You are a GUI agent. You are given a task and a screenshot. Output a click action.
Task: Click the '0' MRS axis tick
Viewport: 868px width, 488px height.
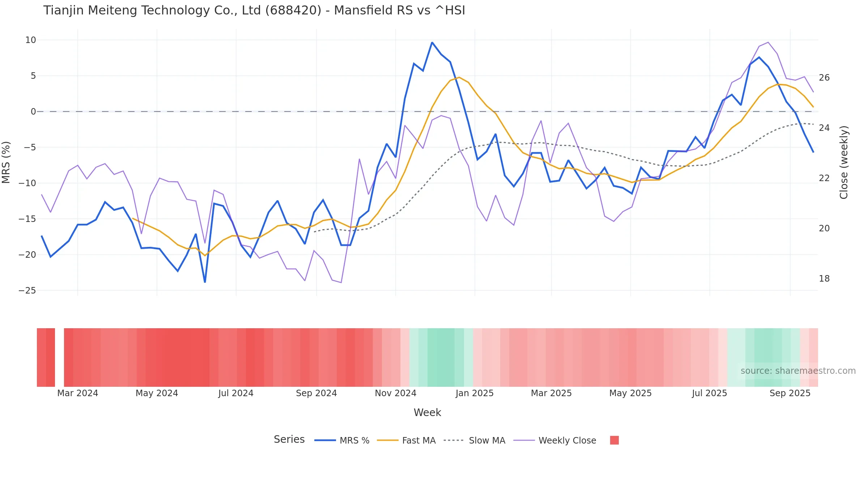pos(34,112)
